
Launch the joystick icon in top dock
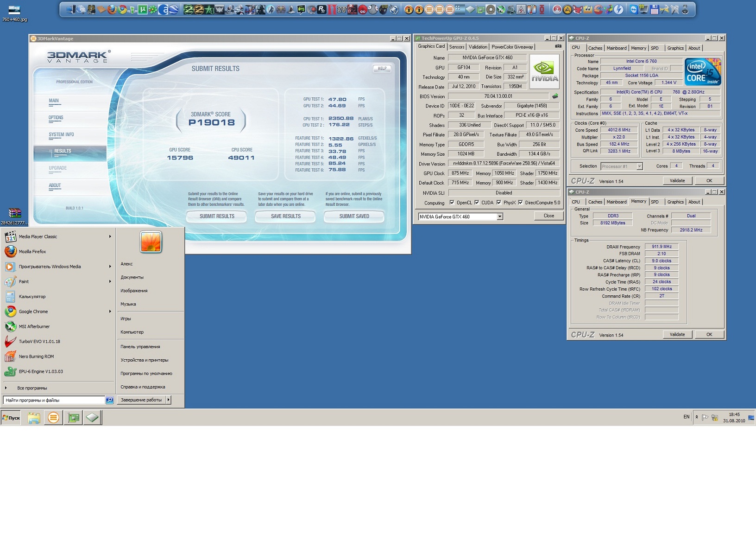[685, 9]
